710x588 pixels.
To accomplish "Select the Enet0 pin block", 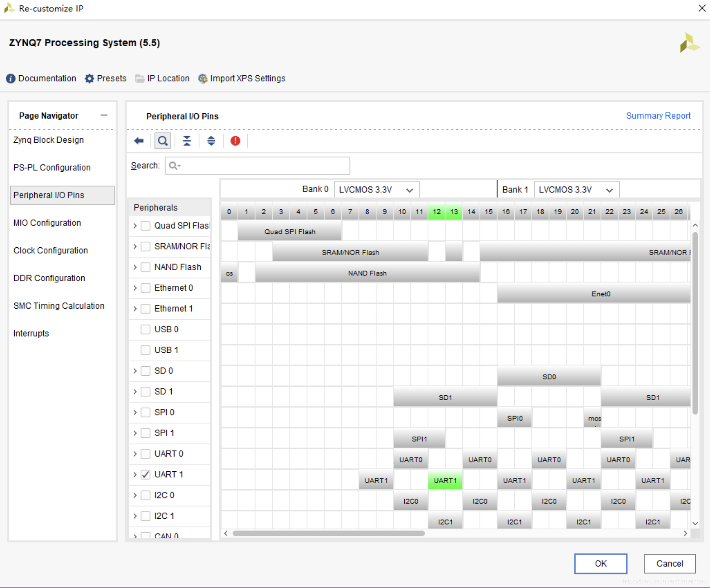I will click(594, 294).
